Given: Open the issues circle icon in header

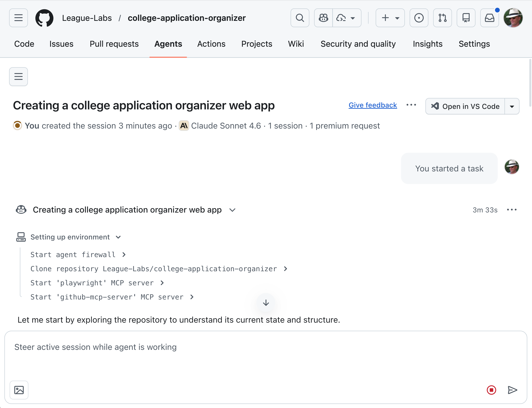Looking at the screenshot, I should pos(419,18).
